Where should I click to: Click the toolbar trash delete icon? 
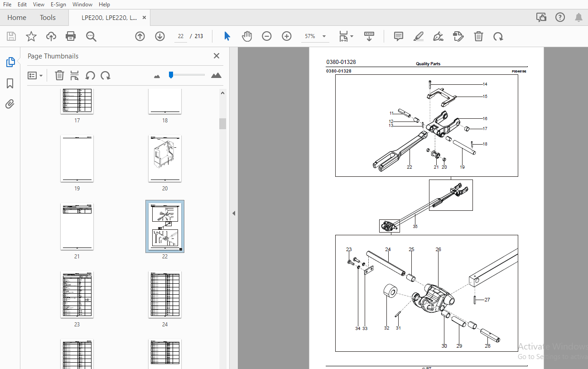(x=478, y=36)
